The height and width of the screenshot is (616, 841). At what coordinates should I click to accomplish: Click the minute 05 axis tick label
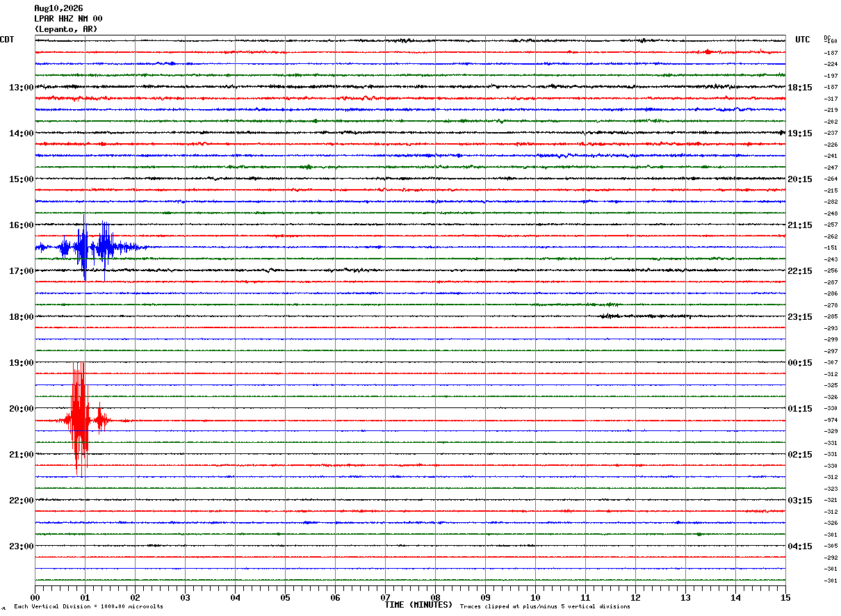point(285,598)
